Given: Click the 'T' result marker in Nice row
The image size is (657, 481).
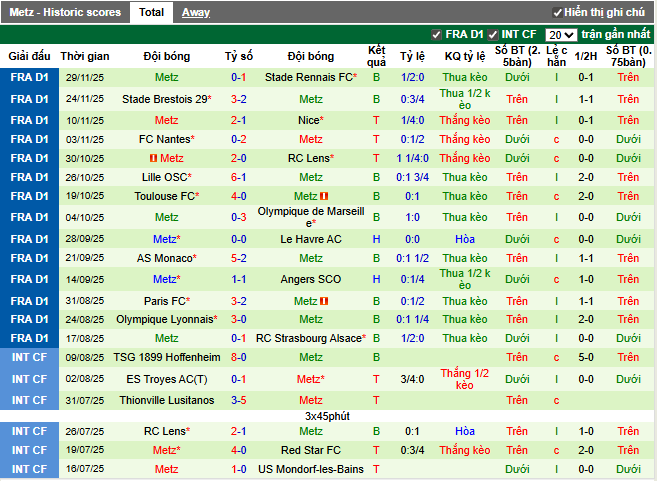Looking at the screenshot, I should [x=377, y=120].
